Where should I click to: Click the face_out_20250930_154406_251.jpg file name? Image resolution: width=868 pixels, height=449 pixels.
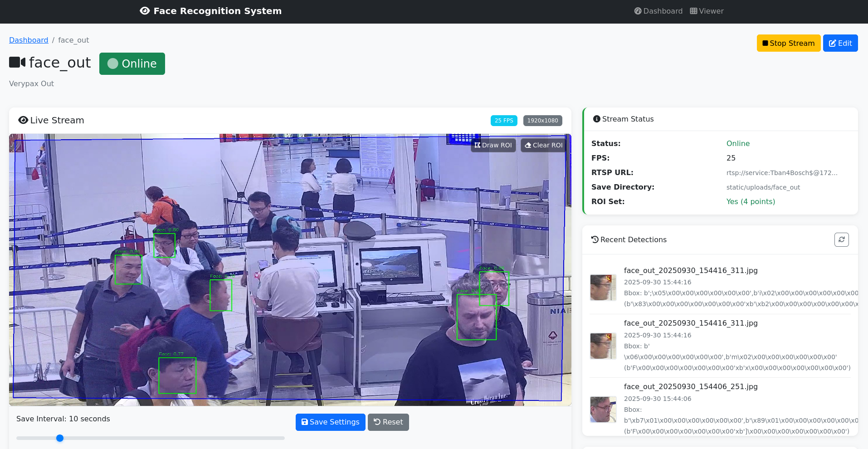pyautogui.click(x=691, y=386)
